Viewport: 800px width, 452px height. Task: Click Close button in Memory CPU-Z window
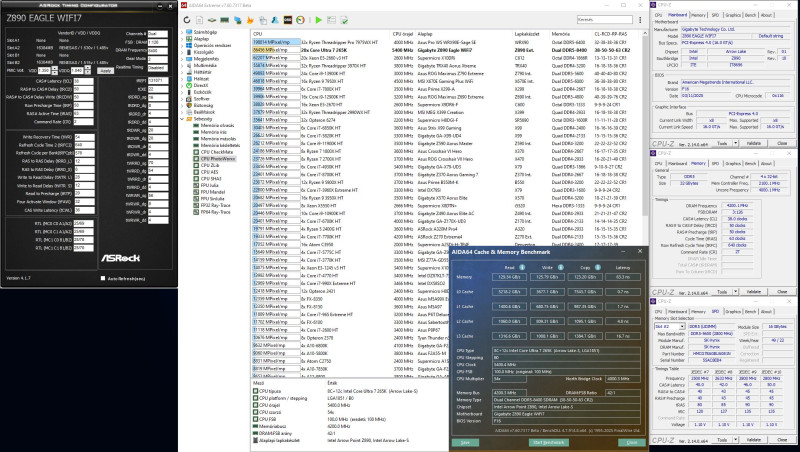782,292
